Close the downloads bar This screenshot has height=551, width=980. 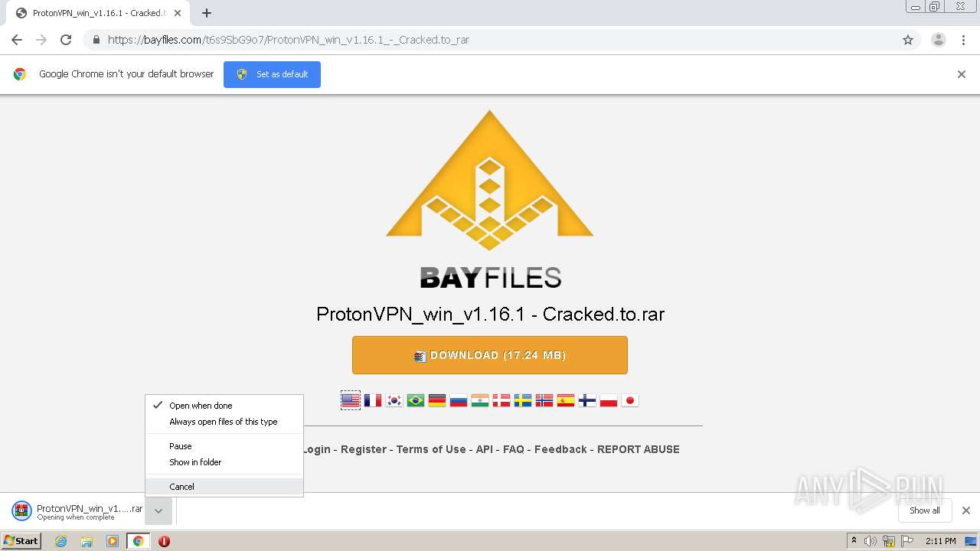[966, 510]
